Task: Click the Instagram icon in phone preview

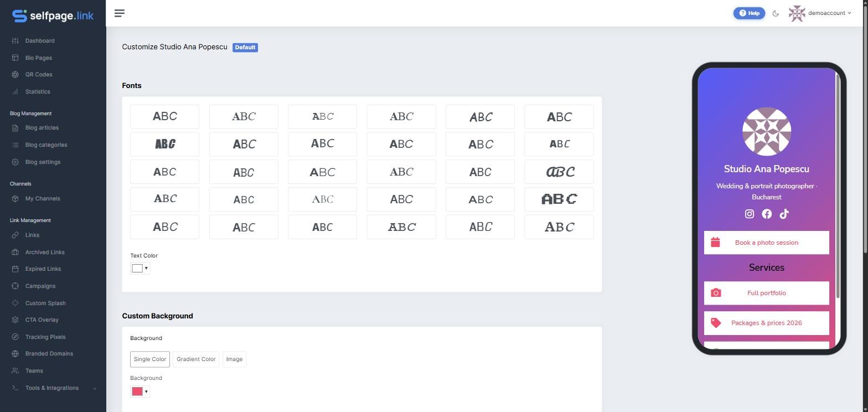Action: pos(750,214)
